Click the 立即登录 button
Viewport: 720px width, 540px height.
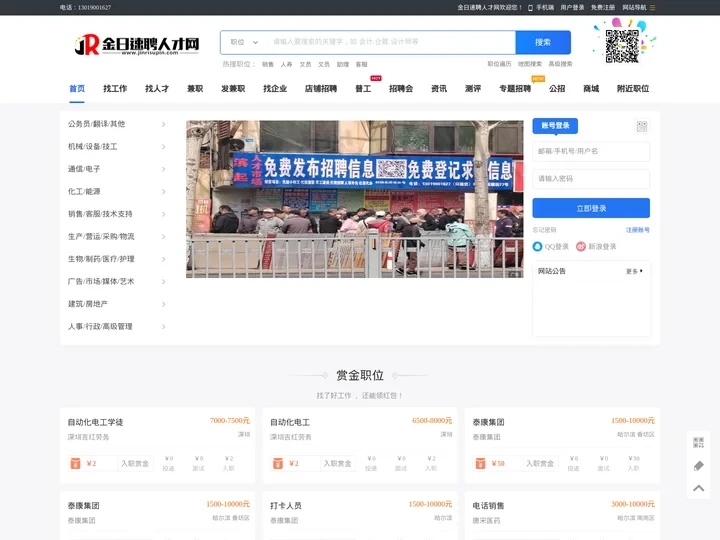[x=591, y=208]
